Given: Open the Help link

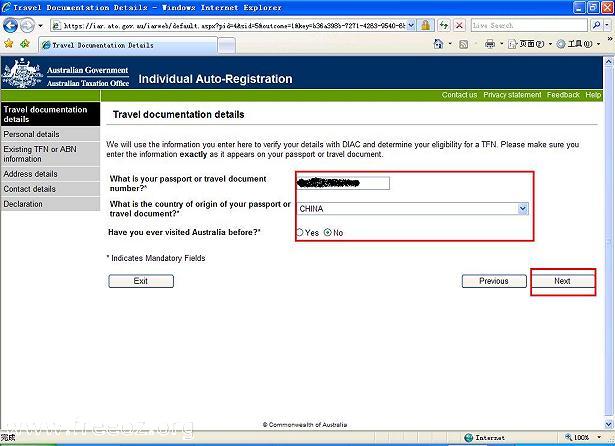Looking at the screenshot, I should tap(593, 95).
